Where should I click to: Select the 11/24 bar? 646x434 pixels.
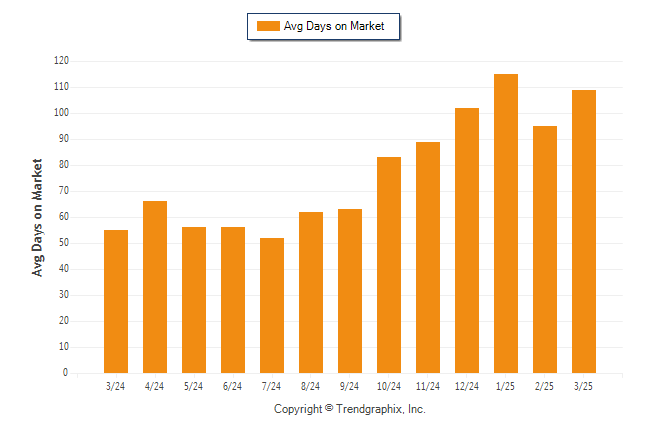428,258
